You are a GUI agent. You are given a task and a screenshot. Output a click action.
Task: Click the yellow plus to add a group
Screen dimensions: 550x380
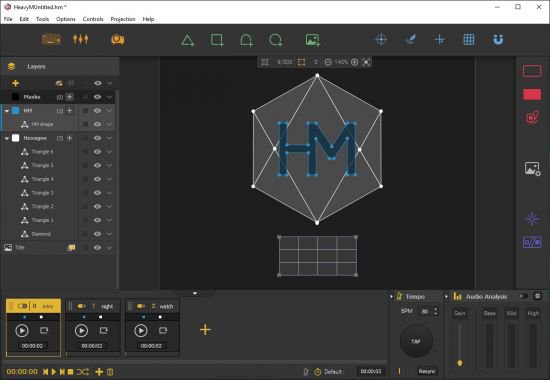pyautogui.click(x=15, y=83)
